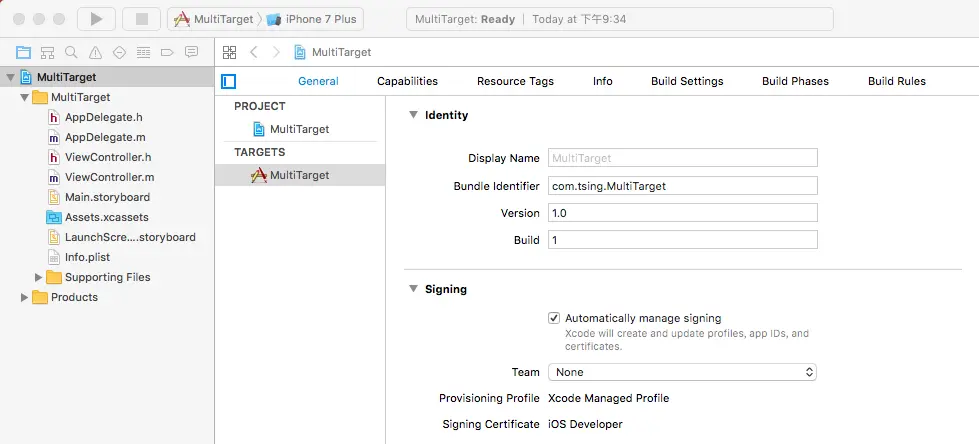Collapse the Signing section
The height and width of the screenshot is (444, 979).
click(413, 289)
